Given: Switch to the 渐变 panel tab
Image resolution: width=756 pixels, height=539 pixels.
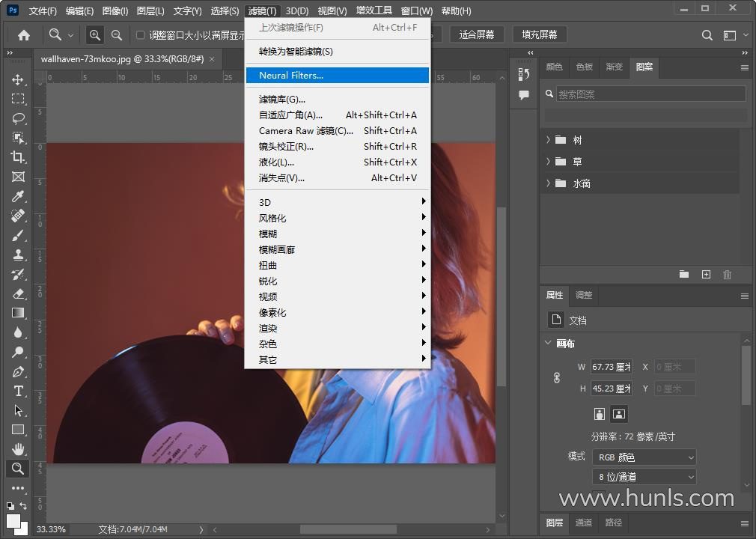Looking at the screenshot, I should tap(615, 67).
